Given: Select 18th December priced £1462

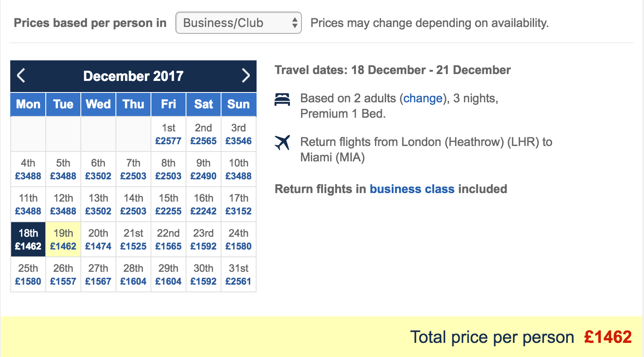Looking at the screenshot, I should (28, 239).
